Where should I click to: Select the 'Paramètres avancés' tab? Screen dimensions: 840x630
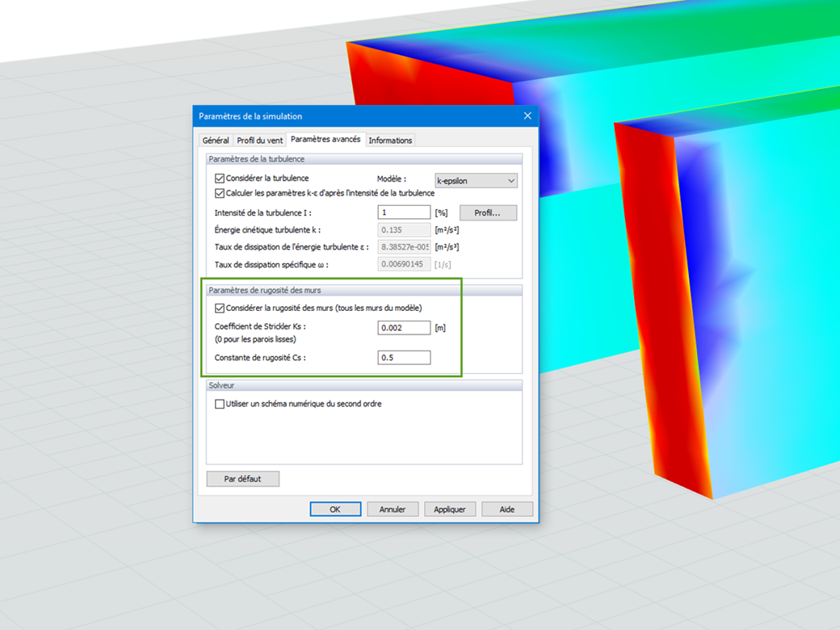click(x=325, y=139)
